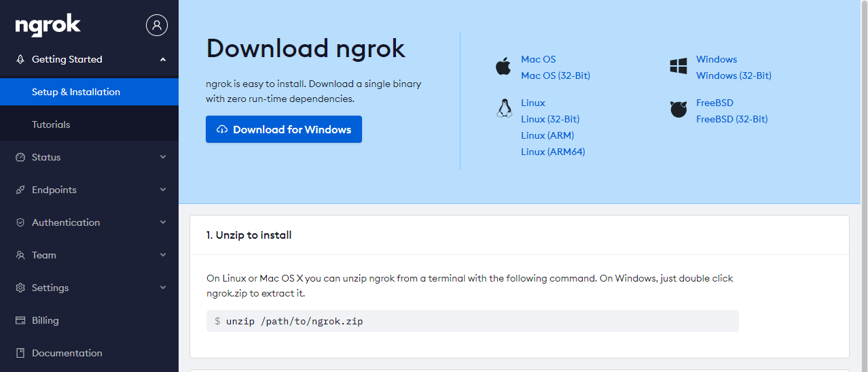Viewport: 868px width, 372px height.
Task: Open the Tutorials menu item
Action: point(89,124)
